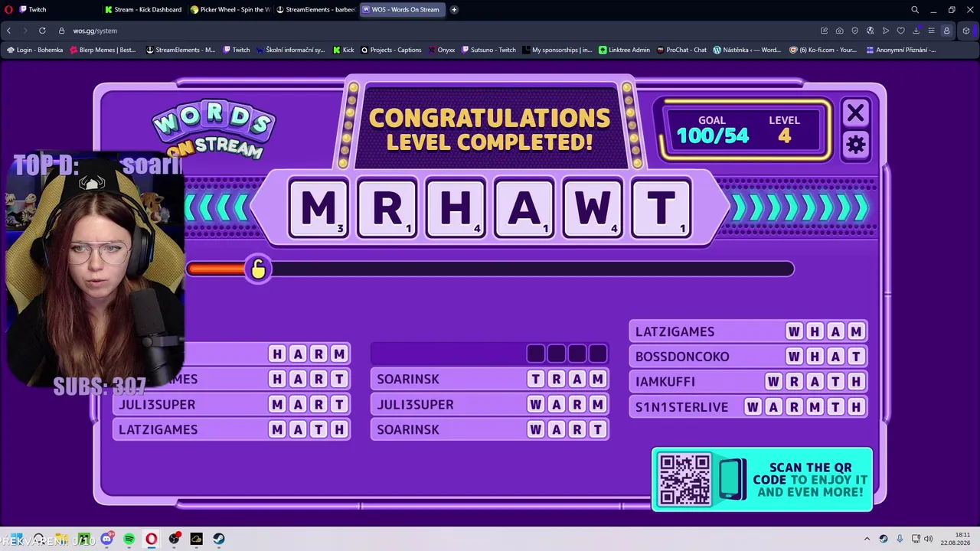
Task: Open Discord from the taskbar
Action: (107, 539)
